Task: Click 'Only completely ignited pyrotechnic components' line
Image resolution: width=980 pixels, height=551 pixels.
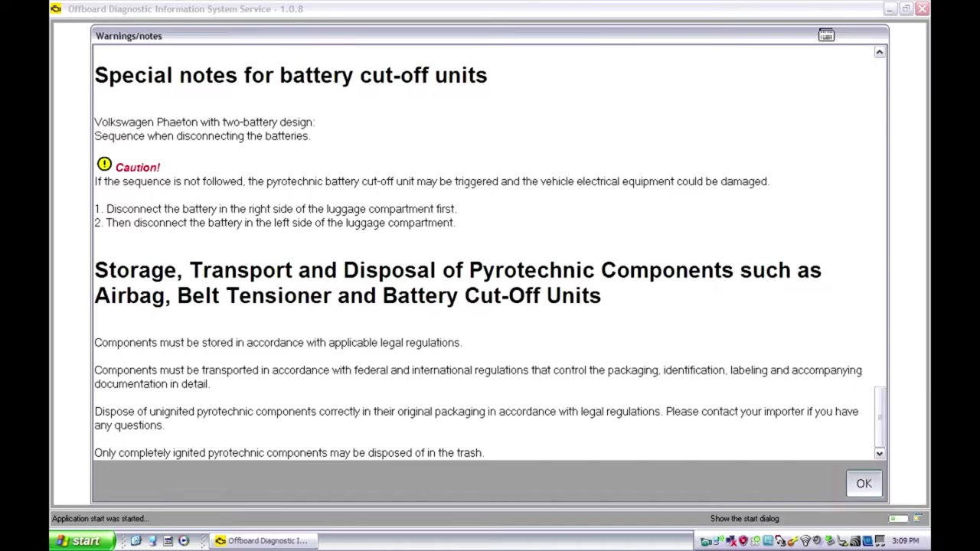Action: 289,453
